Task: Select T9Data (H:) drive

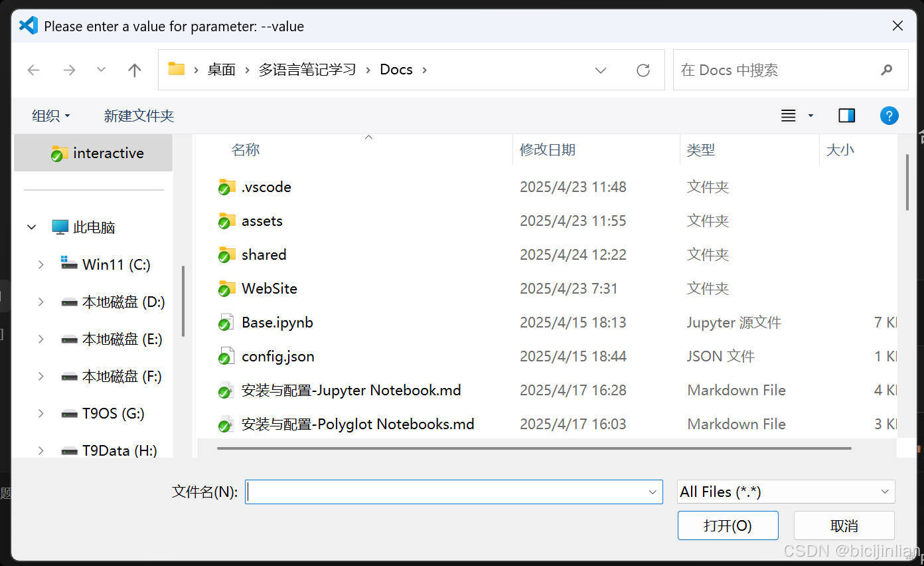Action: 110,450
